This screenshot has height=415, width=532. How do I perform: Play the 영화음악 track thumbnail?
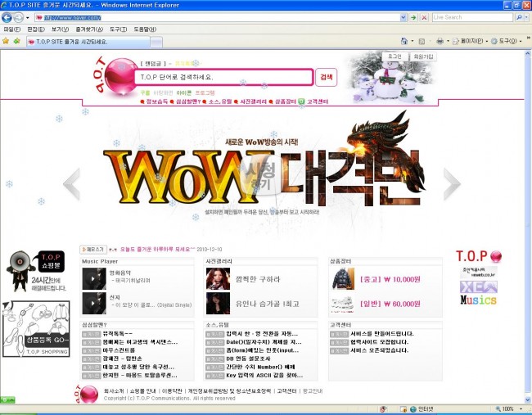click(x=94, y=278)
